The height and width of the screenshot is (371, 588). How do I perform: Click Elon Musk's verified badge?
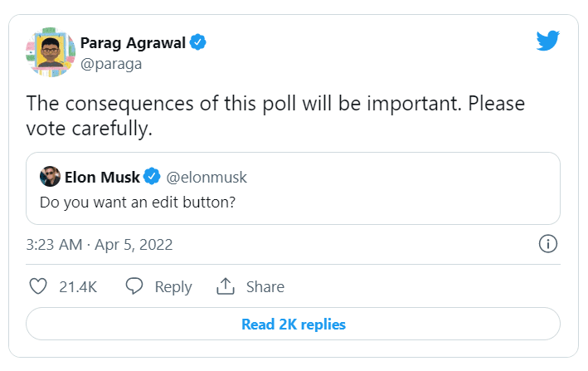pos(152,177)
